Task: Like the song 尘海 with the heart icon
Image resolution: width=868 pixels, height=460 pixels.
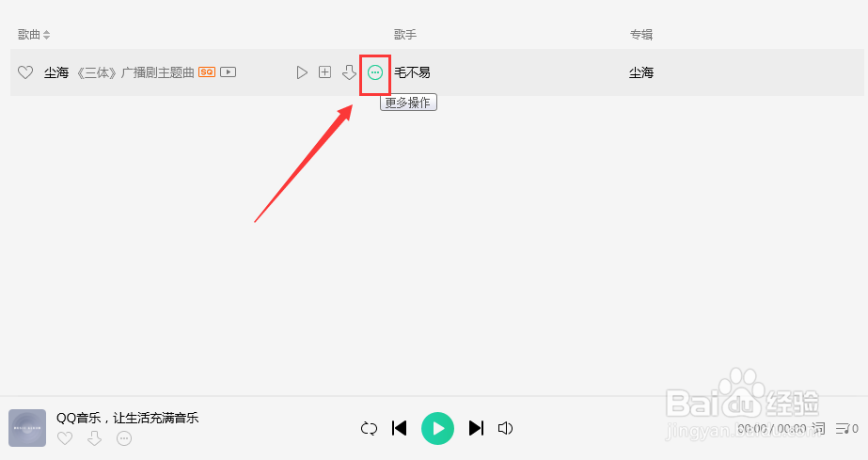Action: (x=25, y=72)
